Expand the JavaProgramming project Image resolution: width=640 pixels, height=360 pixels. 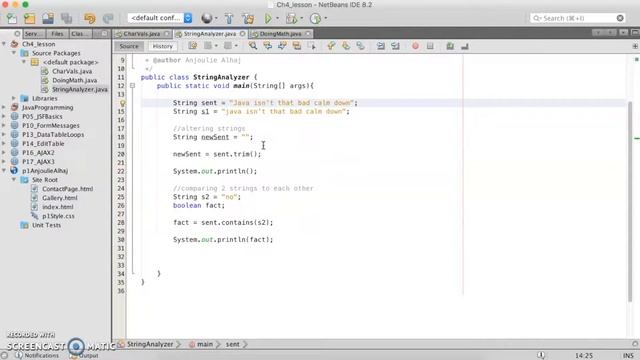(x=4, y=107)
